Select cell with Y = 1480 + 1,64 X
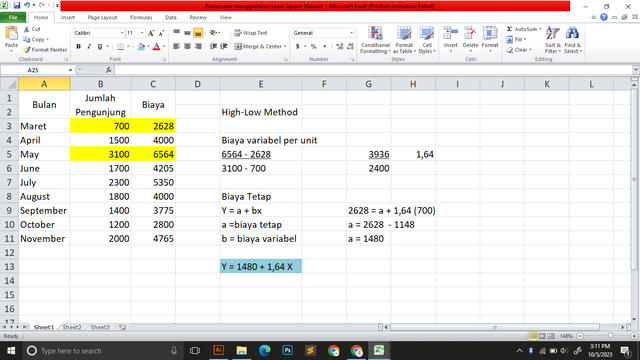640x360 pixels. coord(261,267)
